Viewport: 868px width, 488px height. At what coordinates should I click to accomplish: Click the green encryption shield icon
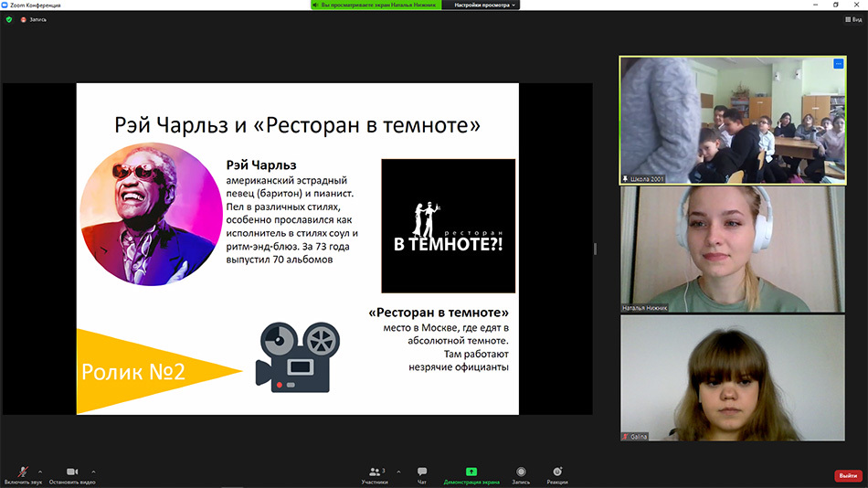[9, 19]
